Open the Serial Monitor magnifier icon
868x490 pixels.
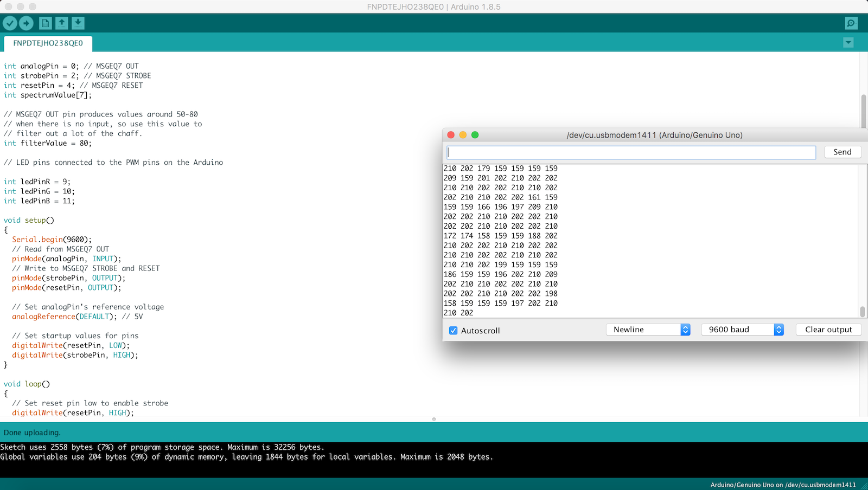[x=851, y=23]
